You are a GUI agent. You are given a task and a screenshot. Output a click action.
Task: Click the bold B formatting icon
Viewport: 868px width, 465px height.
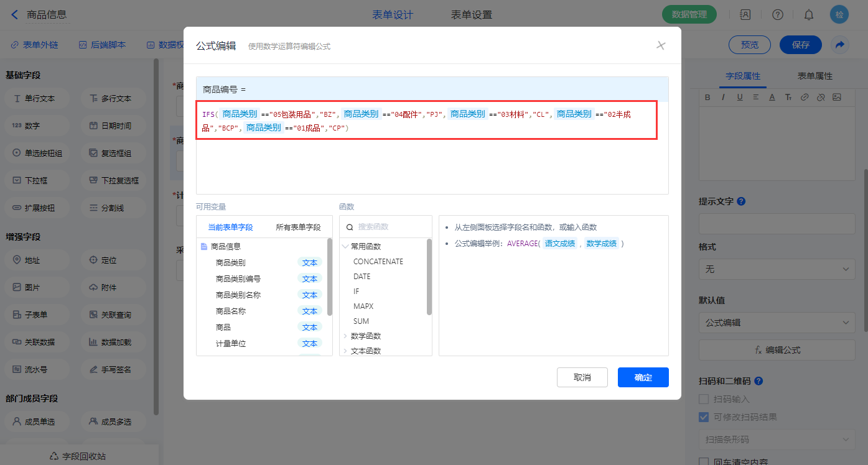pos(707,97)
